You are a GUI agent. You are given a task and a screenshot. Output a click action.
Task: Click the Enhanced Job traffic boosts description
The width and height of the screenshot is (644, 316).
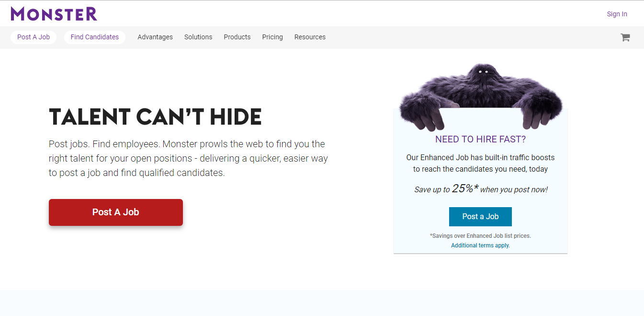[480, 163]
